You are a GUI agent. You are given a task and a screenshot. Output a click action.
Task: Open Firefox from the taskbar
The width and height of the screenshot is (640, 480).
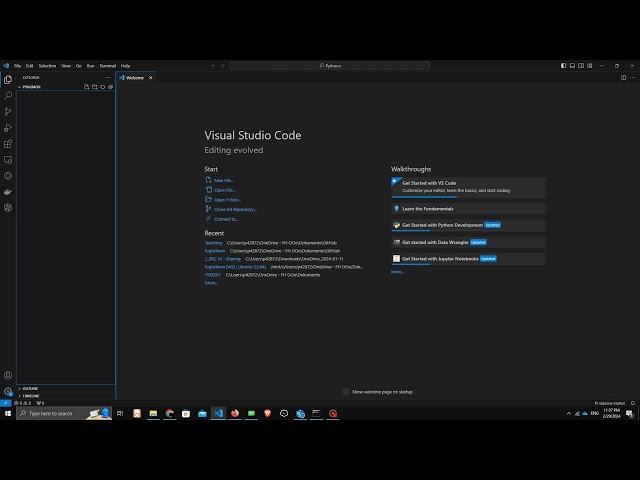[235, 413]
